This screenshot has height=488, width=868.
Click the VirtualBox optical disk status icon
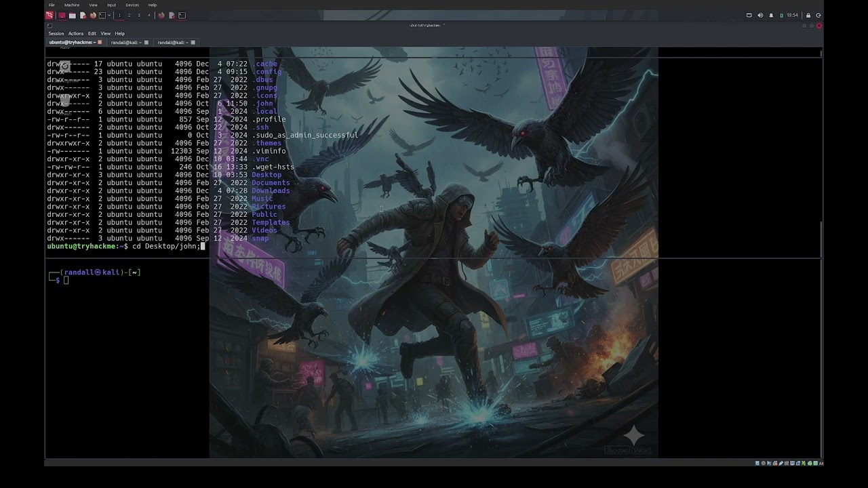[764, 464]
